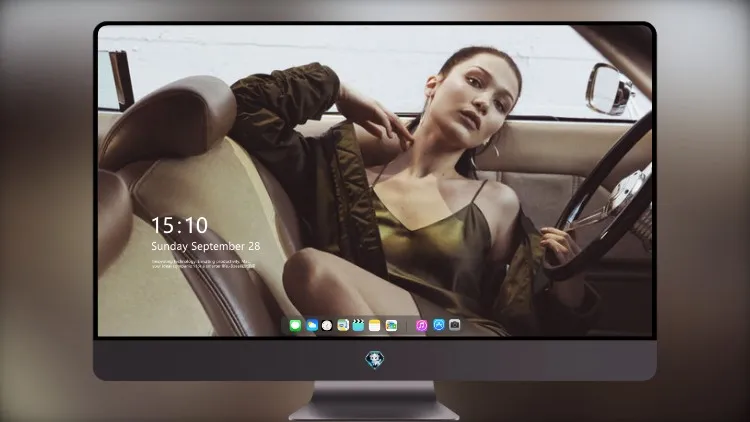Open the Photos gallery app in dock
750x422 pixels.
[391, 326]
